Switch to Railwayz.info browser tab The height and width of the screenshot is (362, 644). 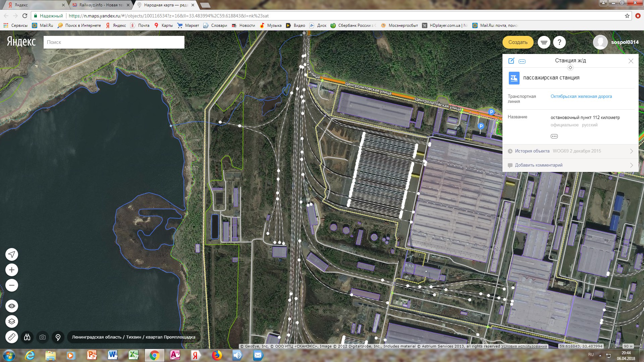(101, 5)
